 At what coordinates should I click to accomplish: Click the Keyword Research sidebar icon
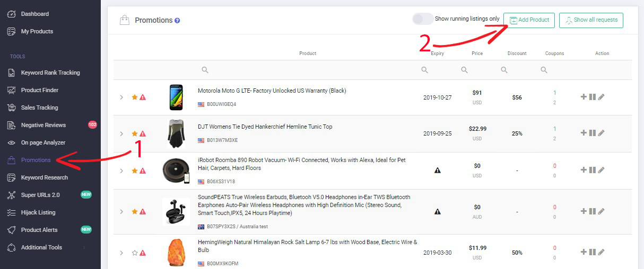11,177
